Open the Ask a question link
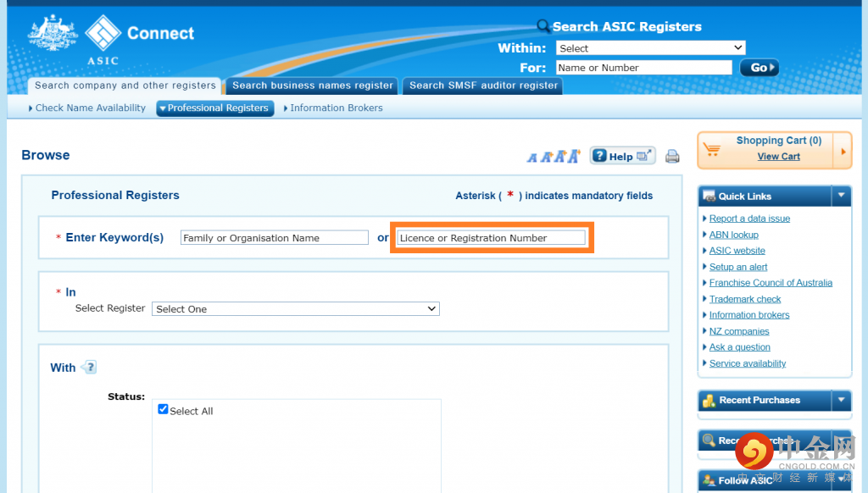Viewport: 868px width, 493px height. pos(739,347)
